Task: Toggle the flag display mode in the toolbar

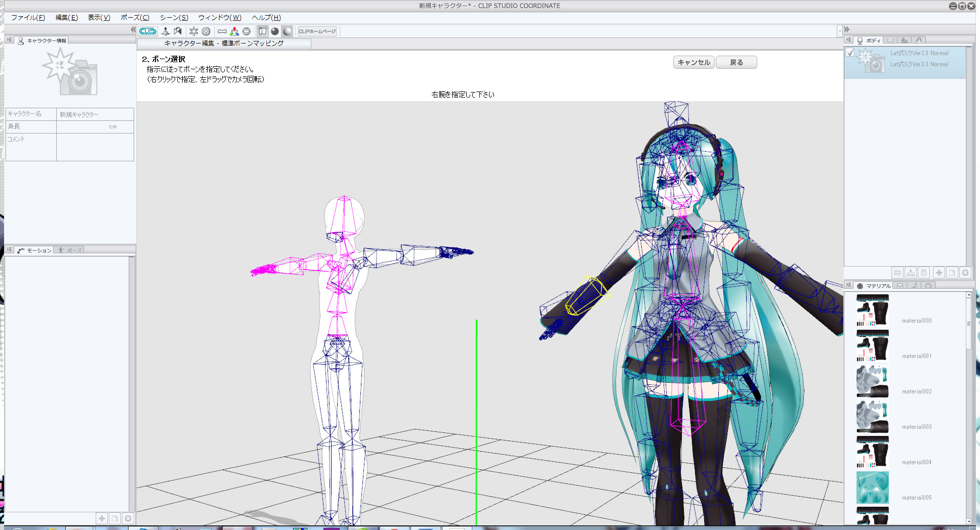Action: click(x=263, y=31)
